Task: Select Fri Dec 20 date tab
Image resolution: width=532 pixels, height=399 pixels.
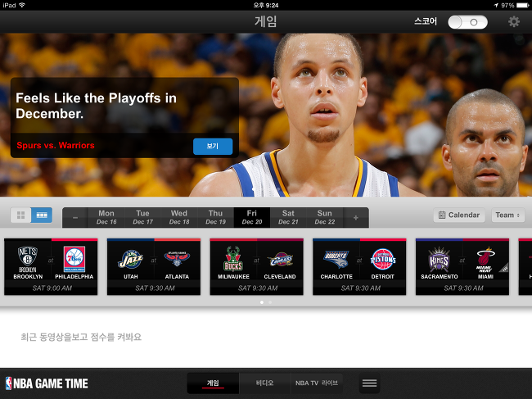Action: 252,217
